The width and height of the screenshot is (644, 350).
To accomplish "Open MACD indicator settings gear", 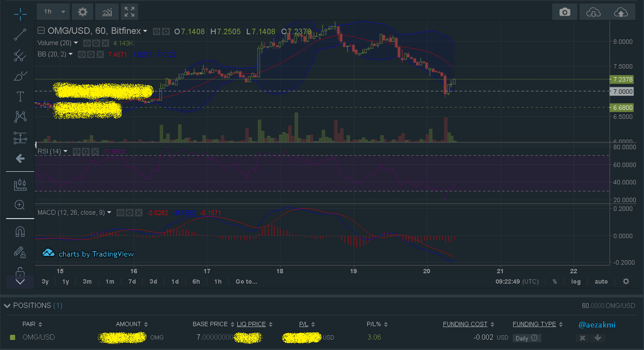I will point(129,213).
